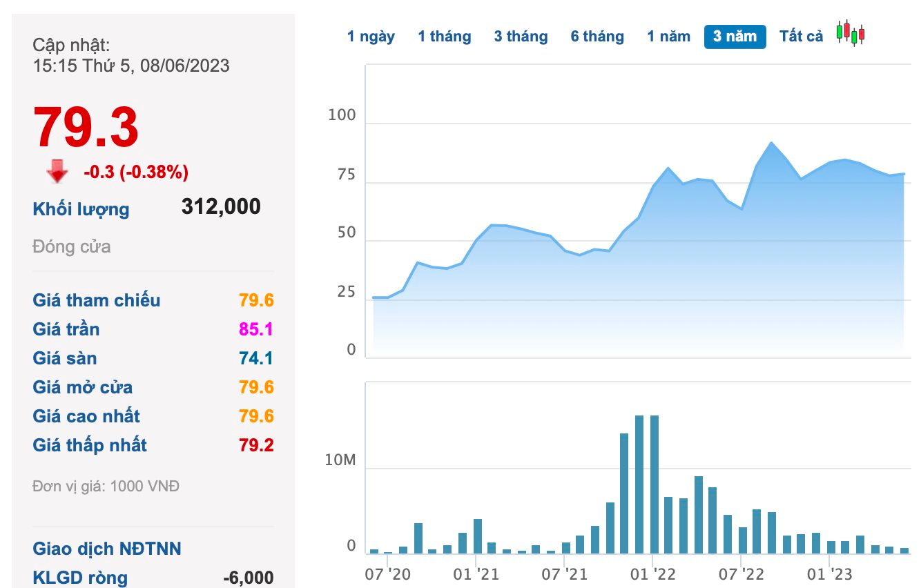
Task: Click opening price value beside Giá mở cửa
Action: (x=257, y=387)
